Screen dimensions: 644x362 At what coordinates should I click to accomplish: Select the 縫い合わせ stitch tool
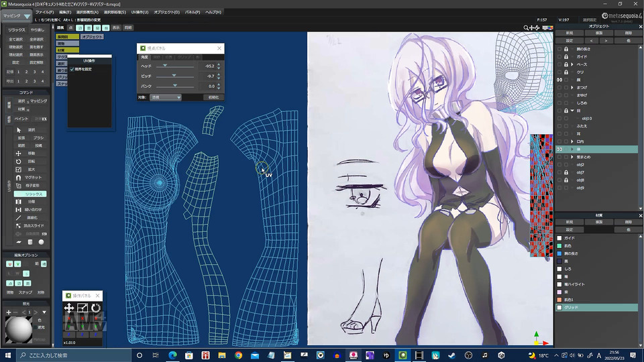[x=32, y=210]
